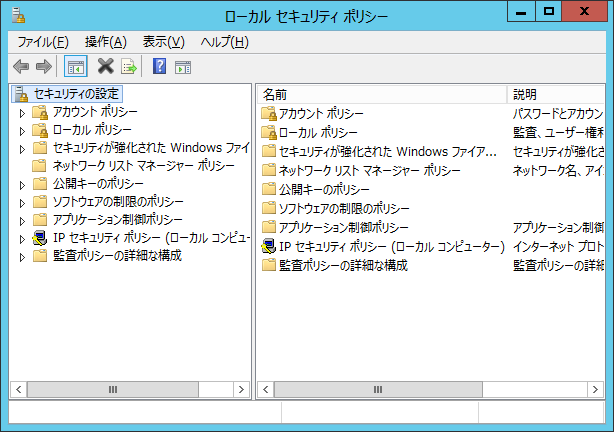614x432 pixels.
Task: Open Help via blue question mark icon
Action: 159,66
